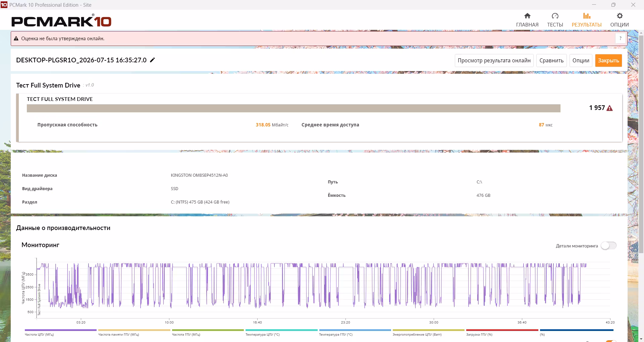This screenshot has height=342, width=644.
Task: Click the pencil icon to rename result
Action: click(153, 60)
